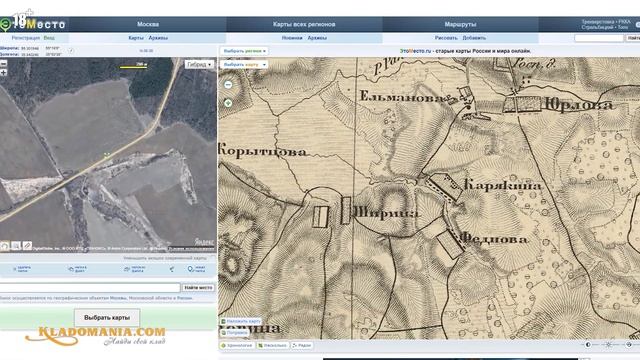The width and height of the screenshot is (640, 360).
Task: Click the contrast half-circle icon
Action: click(588, 345)
